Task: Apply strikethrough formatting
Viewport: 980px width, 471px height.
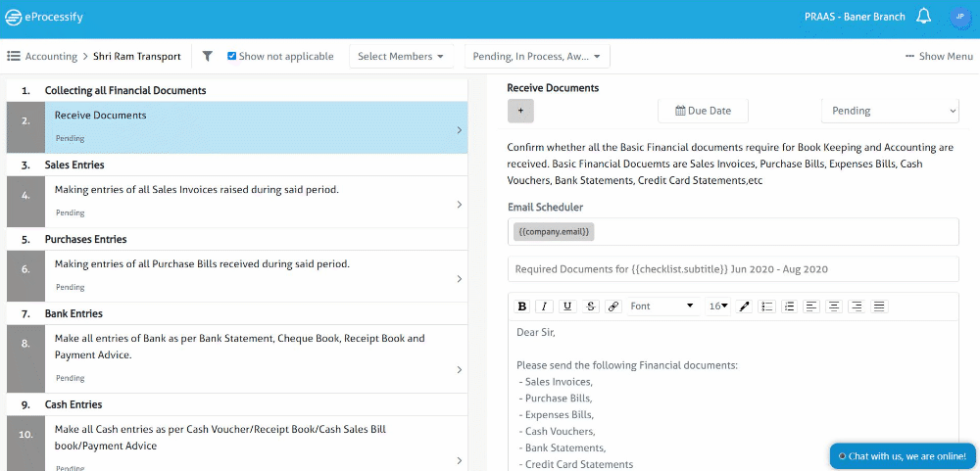Action: tap(591, 306)
